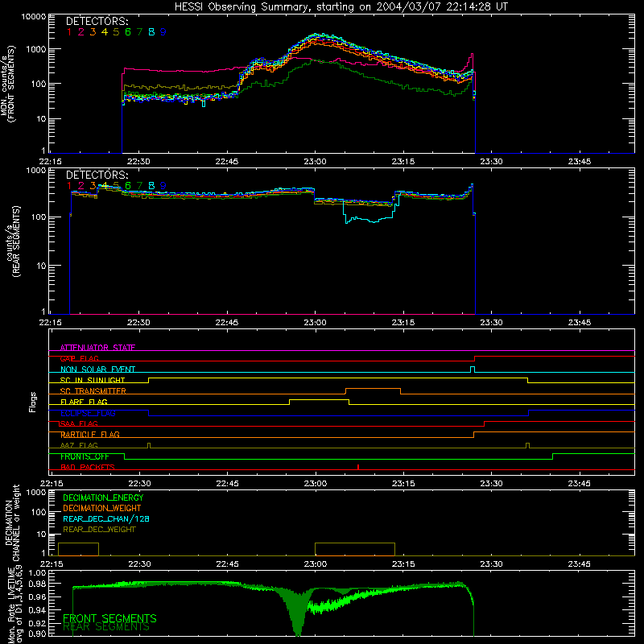Click the BAD_PACKETS flag label

88,468
